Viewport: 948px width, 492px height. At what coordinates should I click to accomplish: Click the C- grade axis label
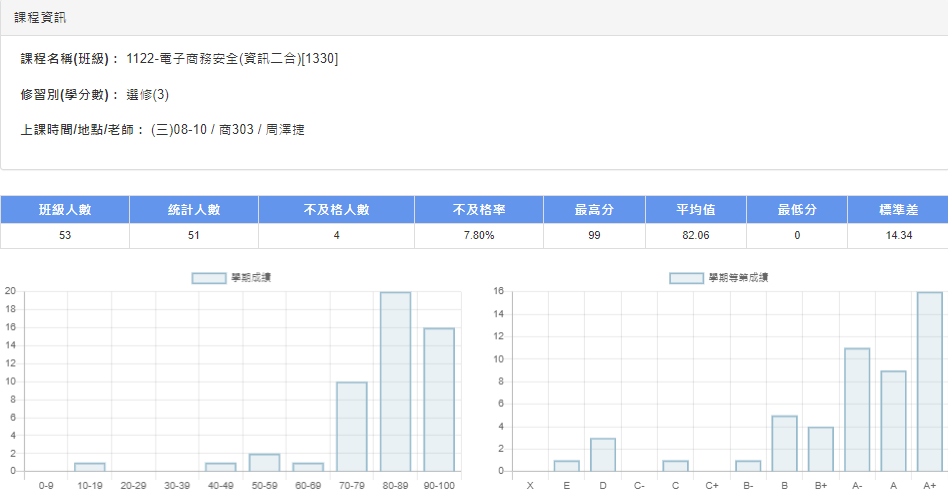[x=639, y=486]
